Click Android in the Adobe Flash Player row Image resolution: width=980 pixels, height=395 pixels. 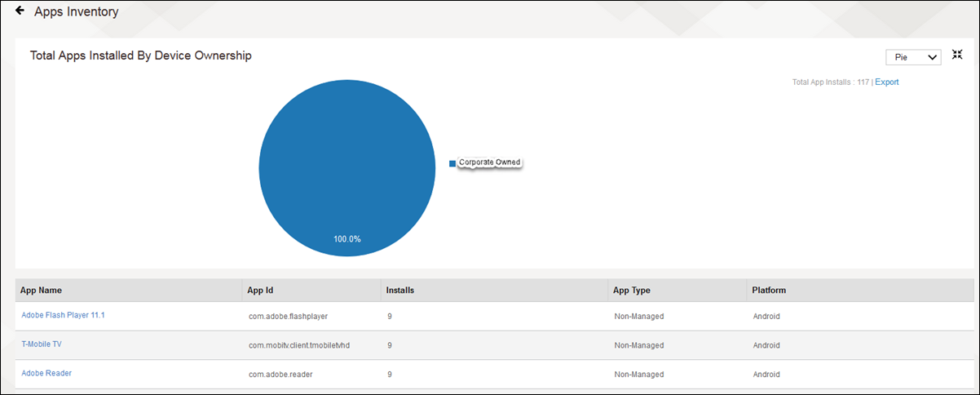766,316
